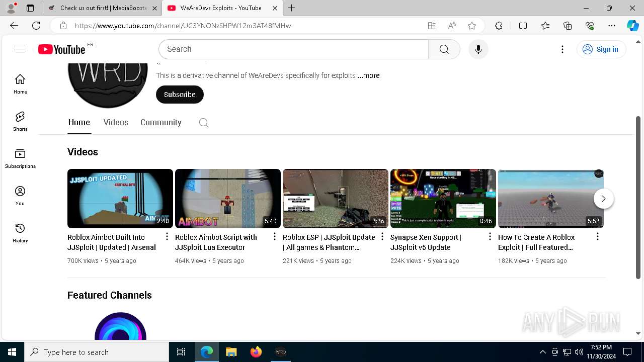The image size is (644, 362).
Task: Click the page vertical scrollbar thumb
Action: (x=638, y=197)
